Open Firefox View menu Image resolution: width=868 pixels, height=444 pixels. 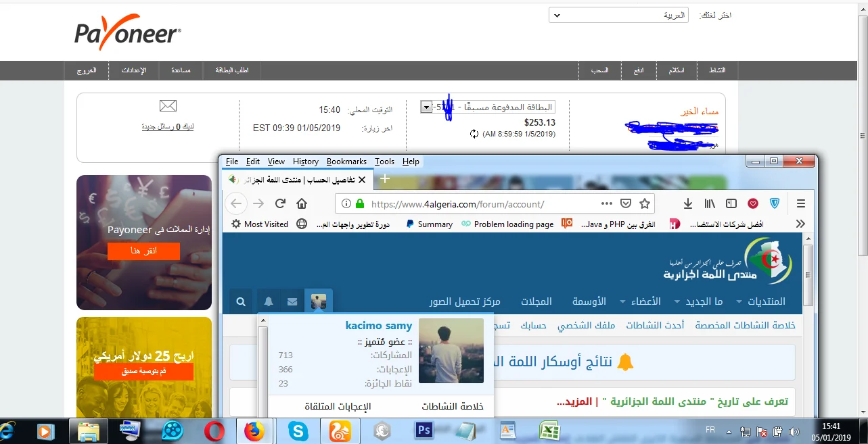[276, 162]
